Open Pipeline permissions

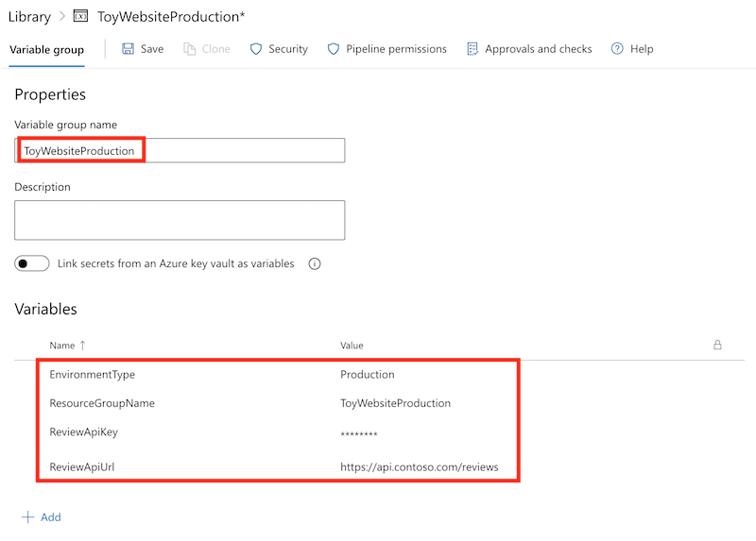pos(396,49)
